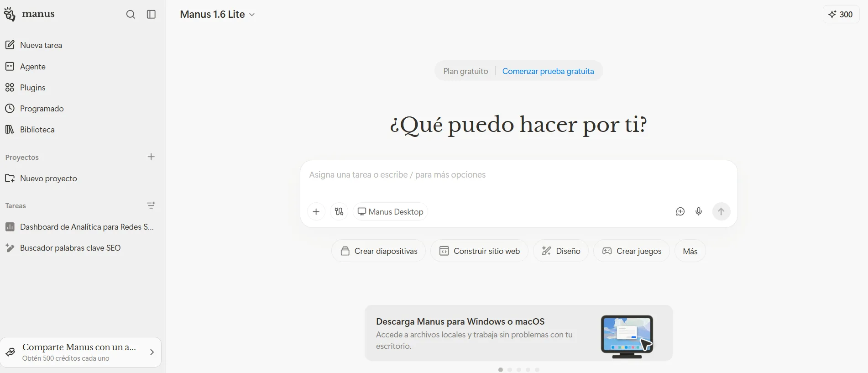Image resolution: width=868 pixels, height=373 pixels.
Task: Click the plus attachment icon in prompt
Action: [316, 212]
